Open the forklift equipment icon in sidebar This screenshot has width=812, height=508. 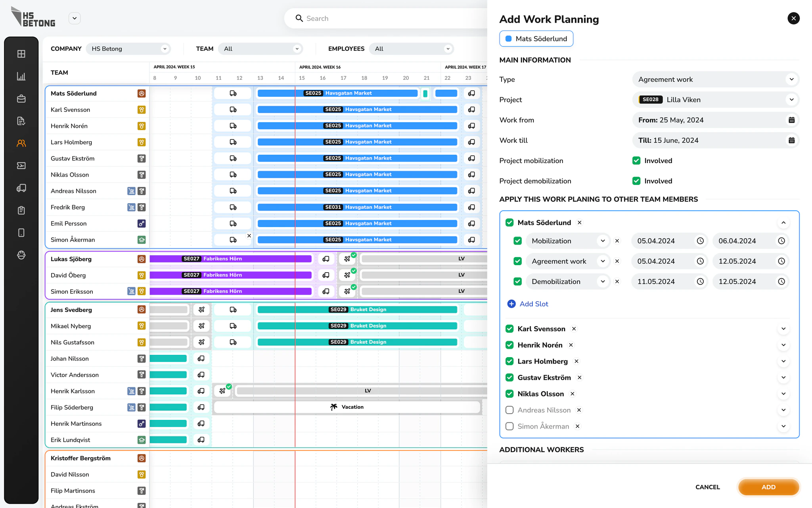click(21, 188)
